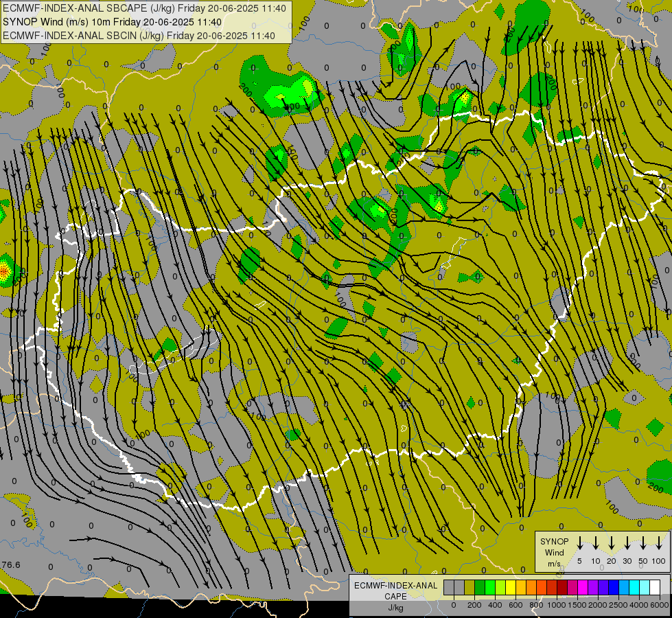Click the 800 tick on the CAPE color scale

[536, 605]
